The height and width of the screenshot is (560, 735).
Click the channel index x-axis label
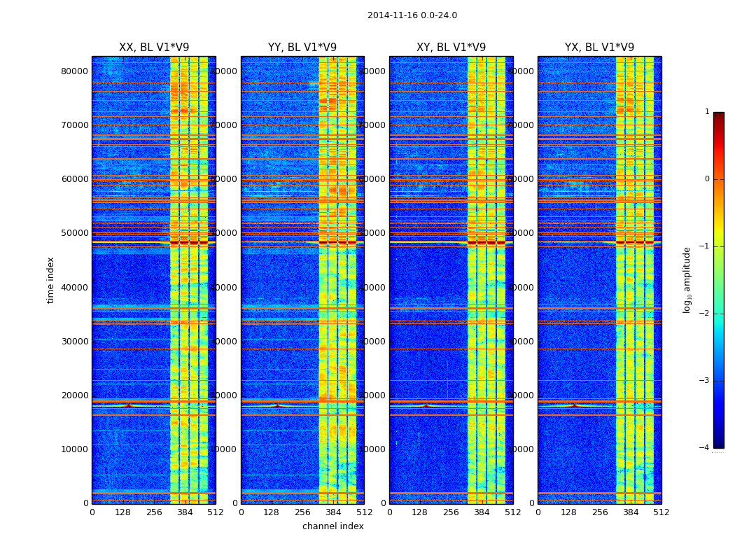click(x=332, y=526)
